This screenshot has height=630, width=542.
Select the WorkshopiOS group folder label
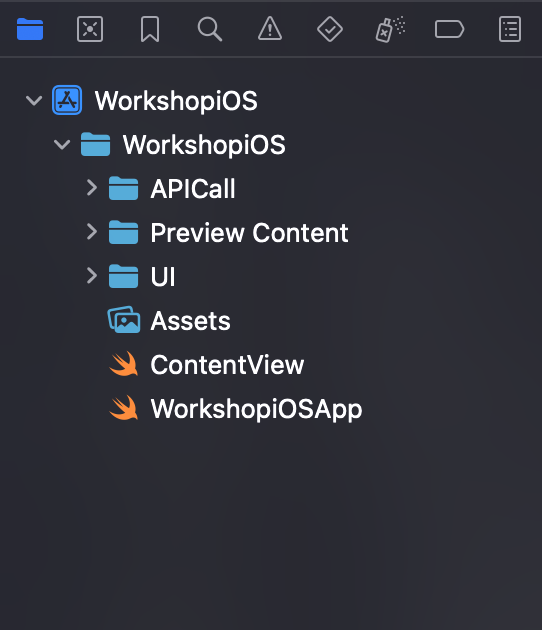click(204, 145)
